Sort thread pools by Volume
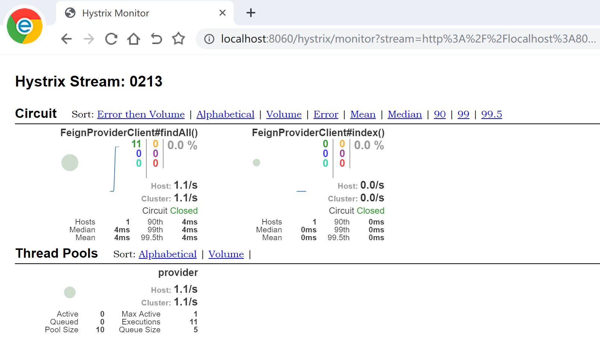This screenshot has width=600, height=364. 226,254
